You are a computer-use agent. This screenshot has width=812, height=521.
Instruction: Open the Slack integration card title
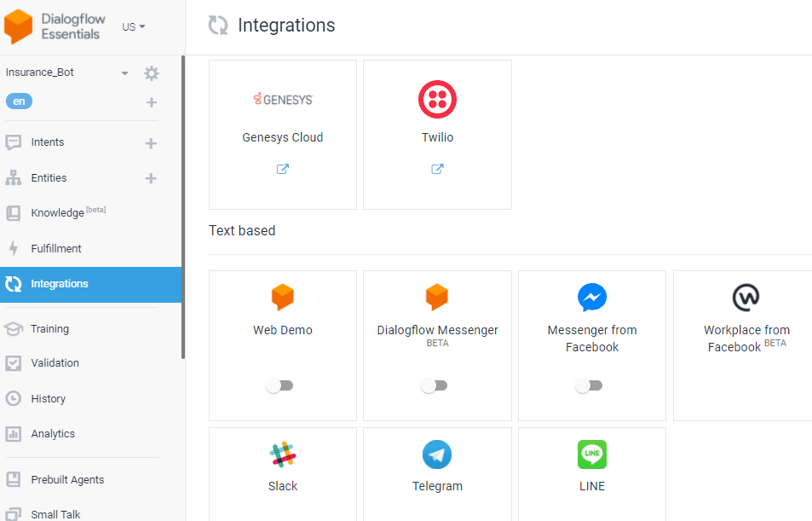click(x=283, y=486)
